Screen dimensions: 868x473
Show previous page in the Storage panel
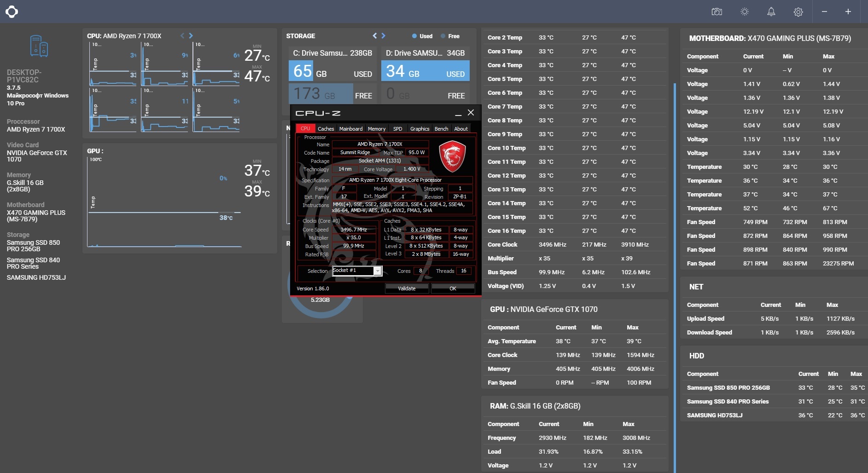pyautogui.click(x=375, y=35)
